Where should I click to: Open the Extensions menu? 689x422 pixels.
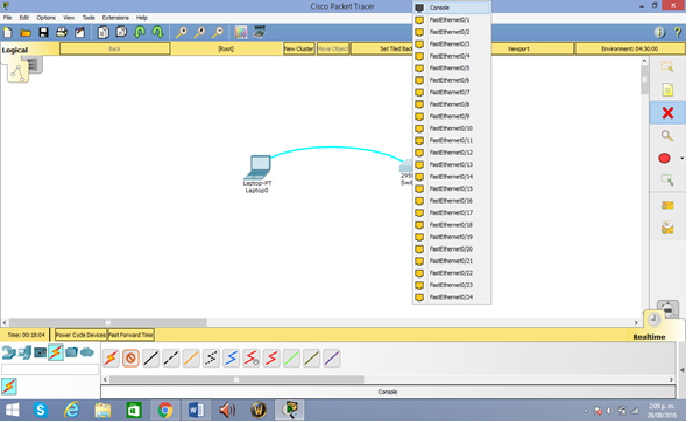click(114, 18)
